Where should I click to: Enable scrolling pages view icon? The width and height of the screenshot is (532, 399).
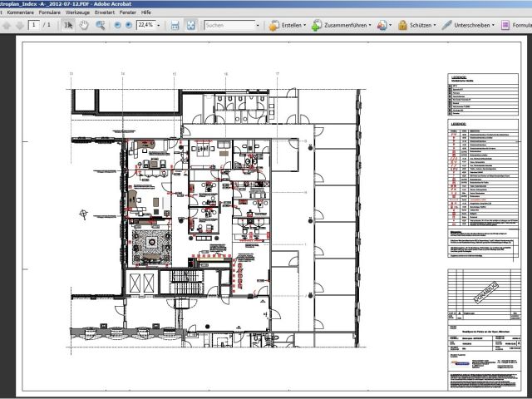click(175, 26)
